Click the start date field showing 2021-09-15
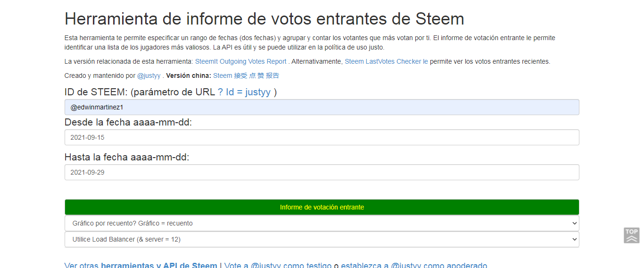Screen dimensions: 644x268 coord(322,137)
